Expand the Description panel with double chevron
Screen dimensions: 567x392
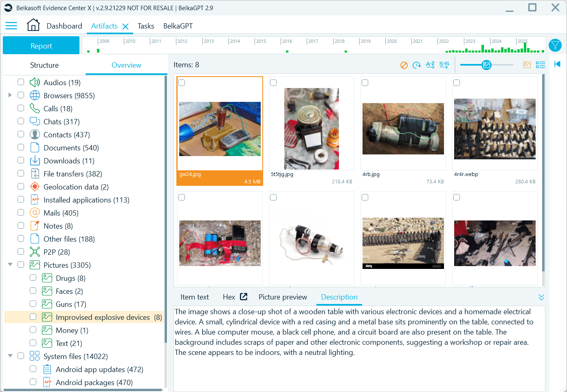[x=541, y=297]
